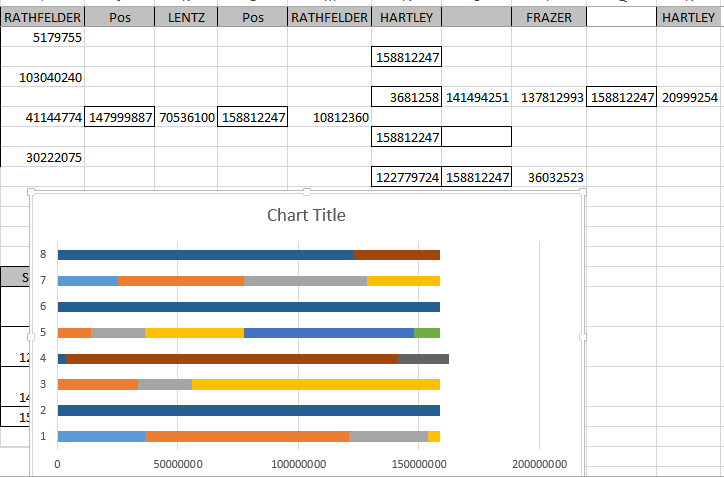Viewport: 724px width, 477px height.
Task: Click the cell containing 5179755
Action: pyautogui.click(x=43, y=38)
